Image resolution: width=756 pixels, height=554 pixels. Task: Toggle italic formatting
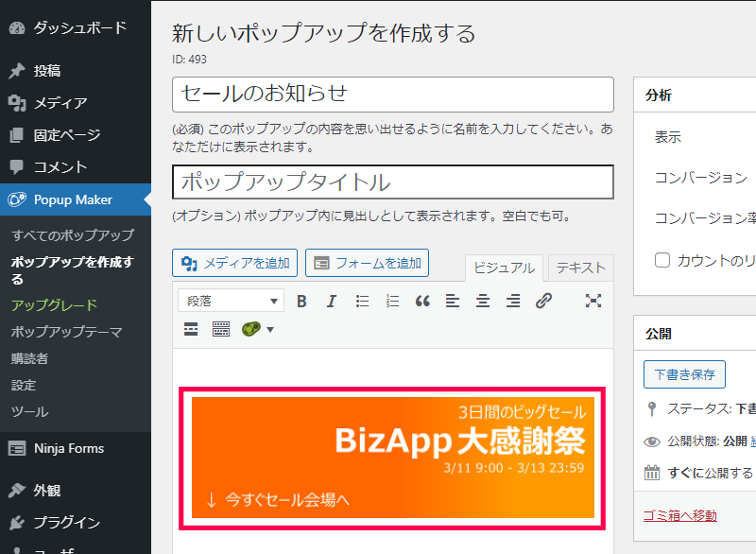tap(332, 302)
